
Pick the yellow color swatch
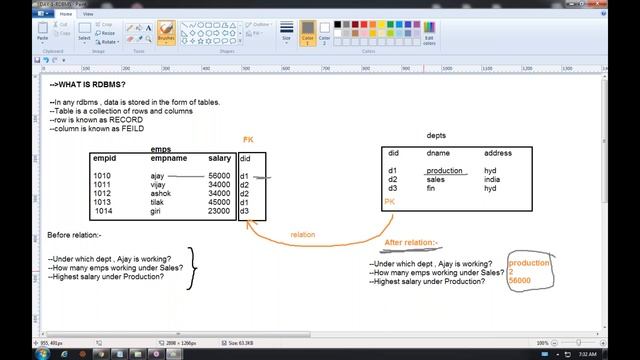[382, 24]
